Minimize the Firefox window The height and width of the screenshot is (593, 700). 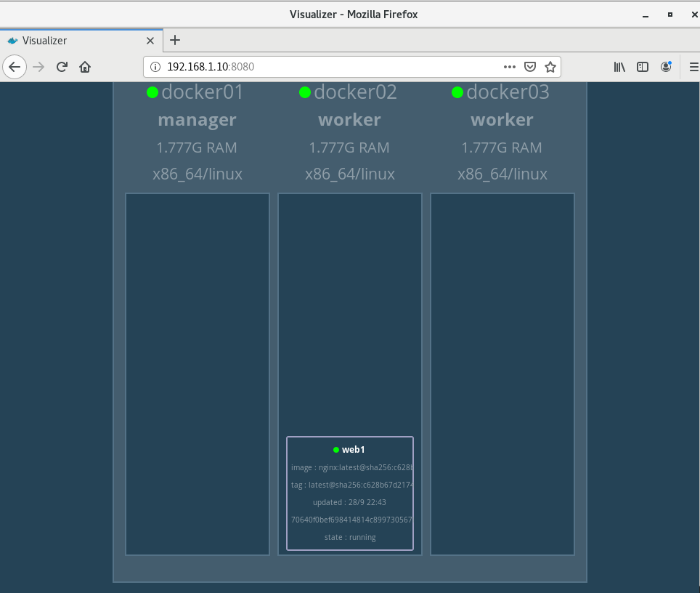tap(646, 15)
